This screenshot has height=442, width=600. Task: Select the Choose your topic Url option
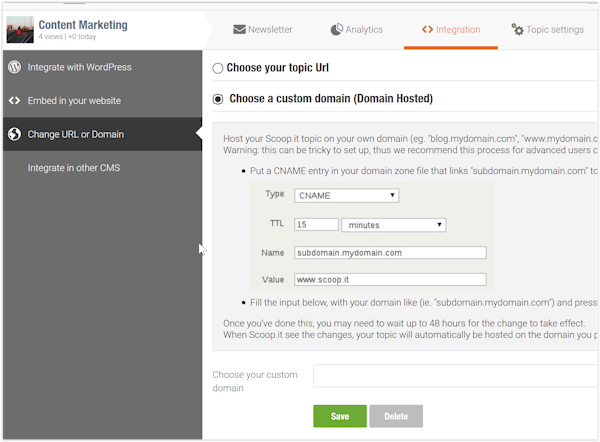218,68
